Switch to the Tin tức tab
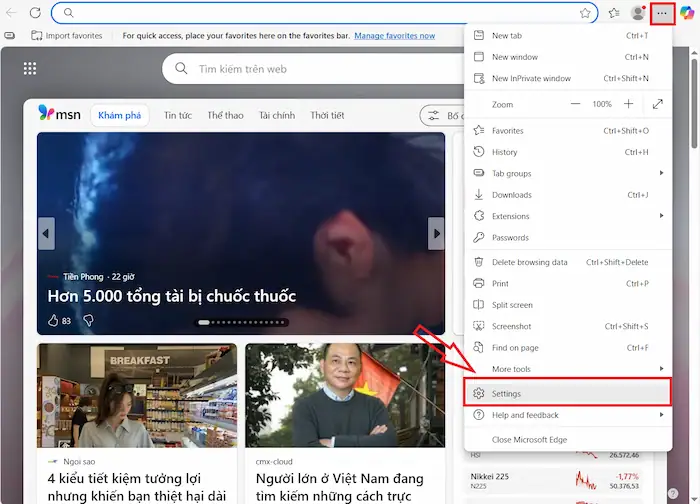This screenshot has height=504, width=700. (x=178, y=115)
